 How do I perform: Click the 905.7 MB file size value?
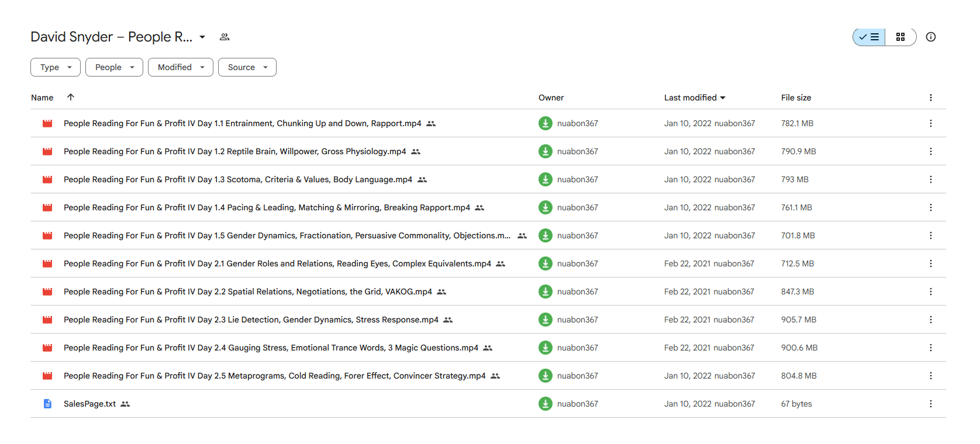pos(799,320)
